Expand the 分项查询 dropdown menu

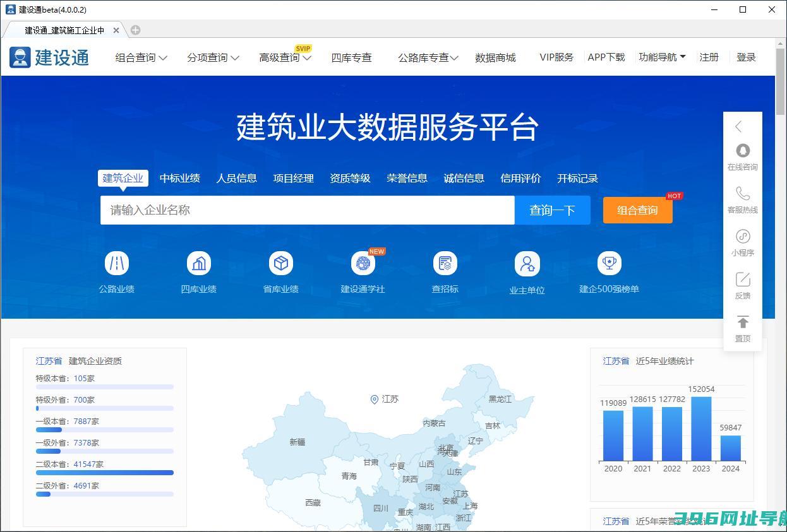click(213, 57)
